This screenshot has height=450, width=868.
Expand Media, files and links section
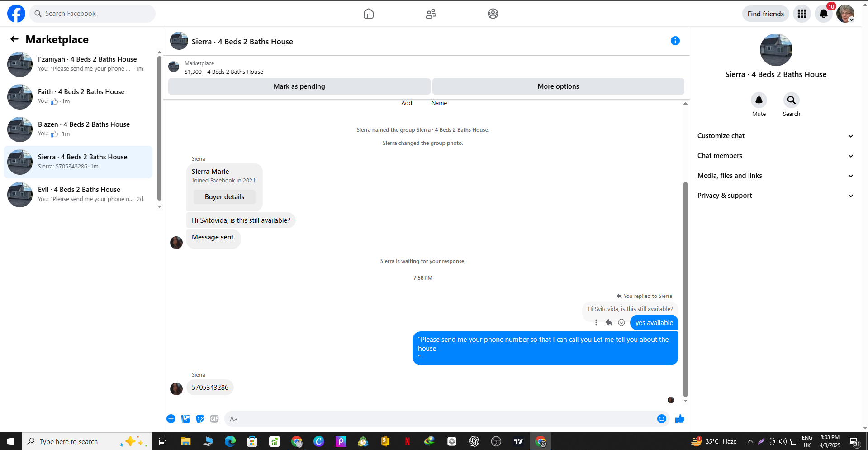(775, 176)
